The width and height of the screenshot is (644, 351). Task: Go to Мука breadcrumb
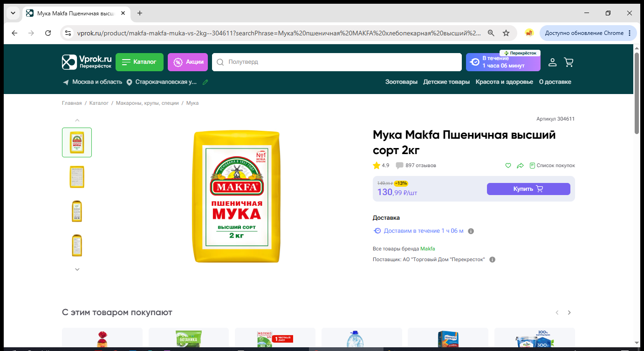click(x=192, y=103)
